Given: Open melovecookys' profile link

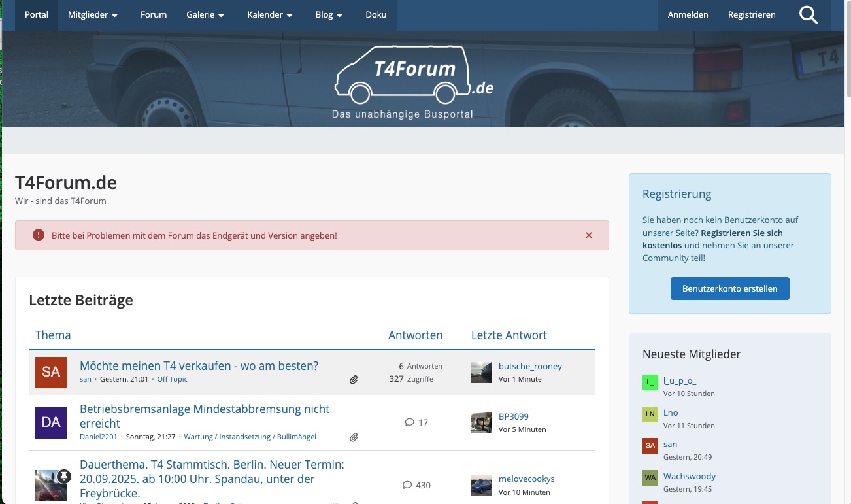Looking at the screenshot, I should tap(526, 479).
